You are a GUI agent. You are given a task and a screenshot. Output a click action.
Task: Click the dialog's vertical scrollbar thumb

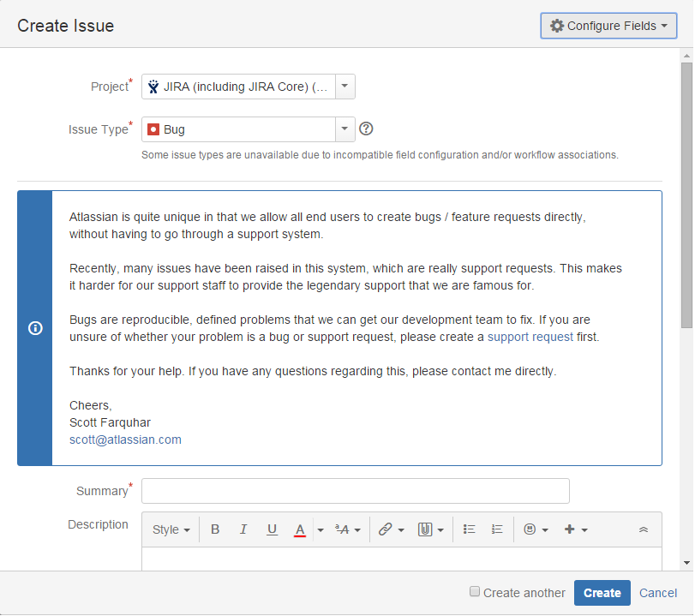pyautogui.click(x=686, y=195)
